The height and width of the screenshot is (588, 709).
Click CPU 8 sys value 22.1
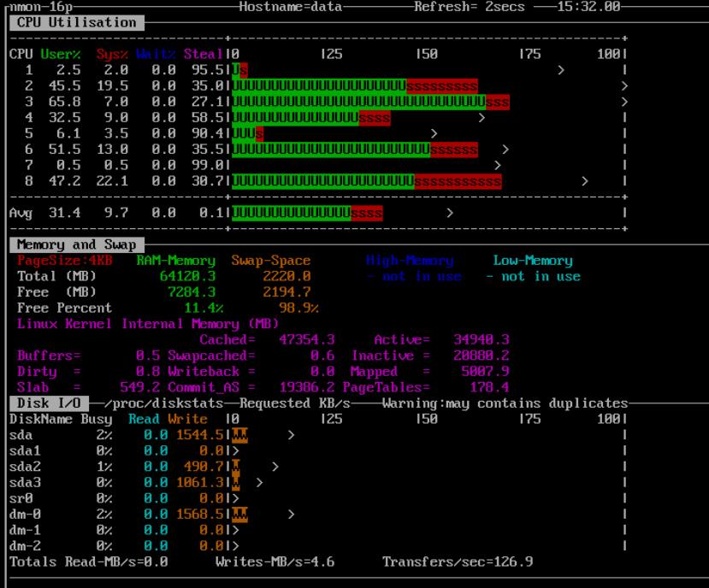point(112,181)
